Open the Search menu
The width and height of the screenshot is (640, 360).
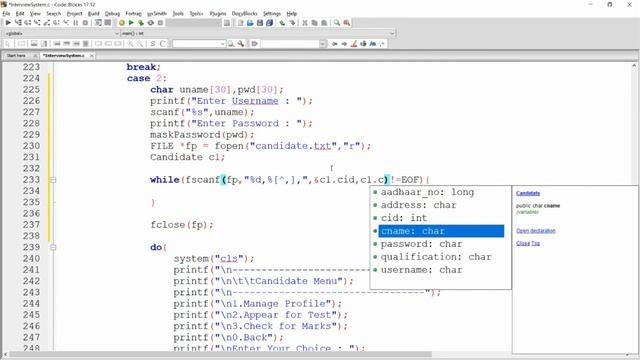click(53, 13)
